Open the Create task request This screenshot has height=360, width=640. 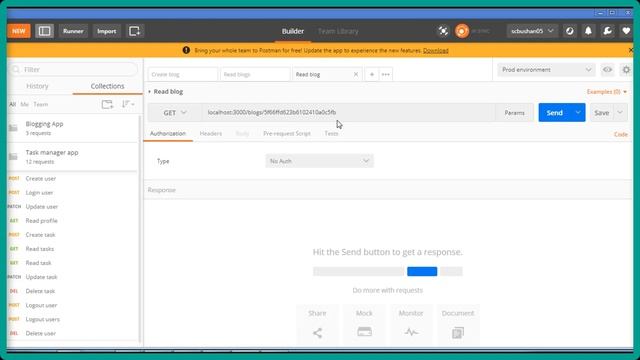tap(40, 235)
